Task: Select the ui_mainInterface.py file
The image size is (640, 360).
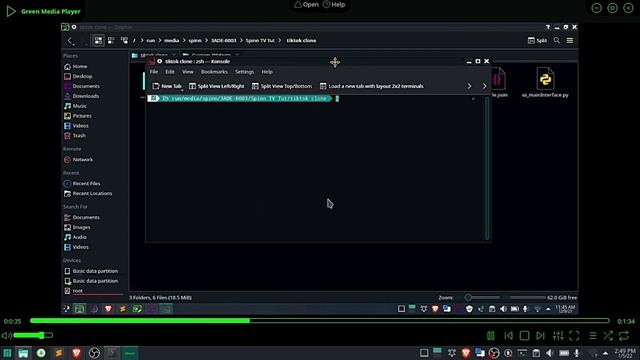Action: click(545, 83)
